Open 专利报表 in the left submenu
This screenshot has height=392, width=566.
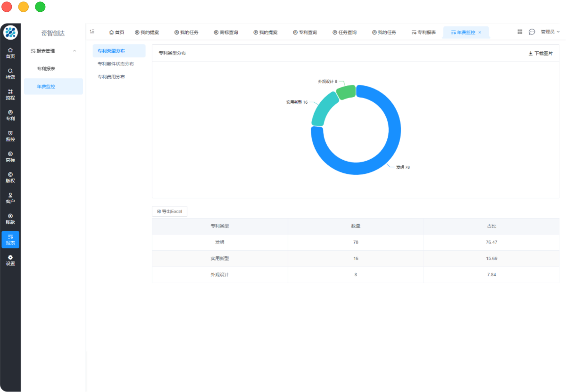pos(46,69)
